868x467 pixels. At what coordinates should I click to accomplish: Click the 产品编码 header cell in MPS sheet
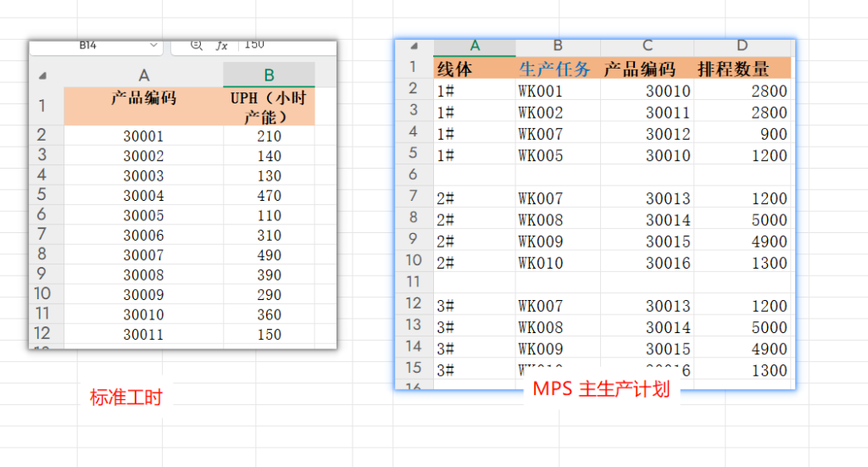pyautogui.click(x=647, y=69)
